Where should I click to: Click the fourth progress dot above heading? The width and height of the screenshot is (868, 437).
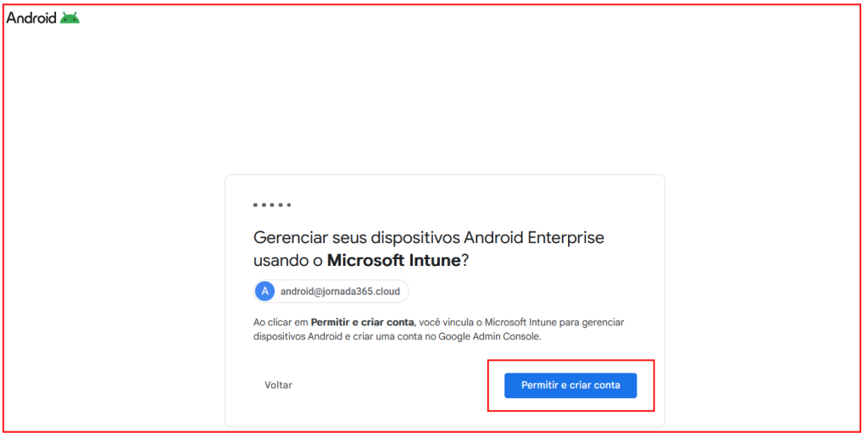coord(280,205)
